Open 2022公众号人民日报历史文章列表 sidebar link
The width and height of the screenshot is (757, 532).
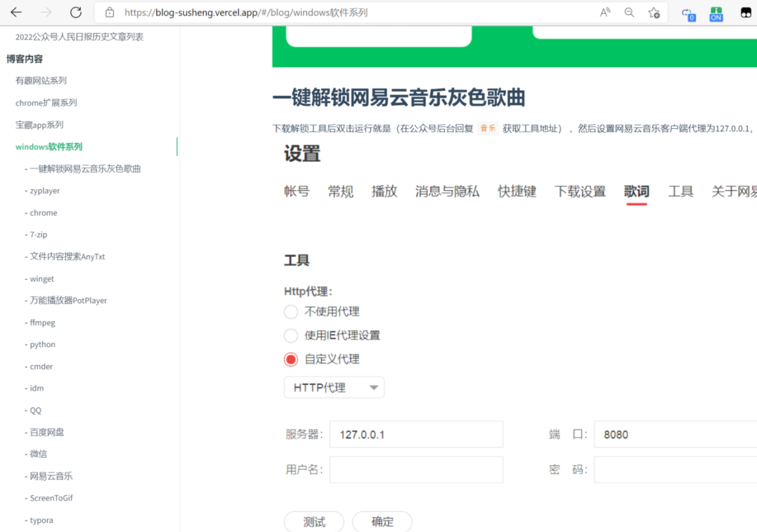[79, 36]
